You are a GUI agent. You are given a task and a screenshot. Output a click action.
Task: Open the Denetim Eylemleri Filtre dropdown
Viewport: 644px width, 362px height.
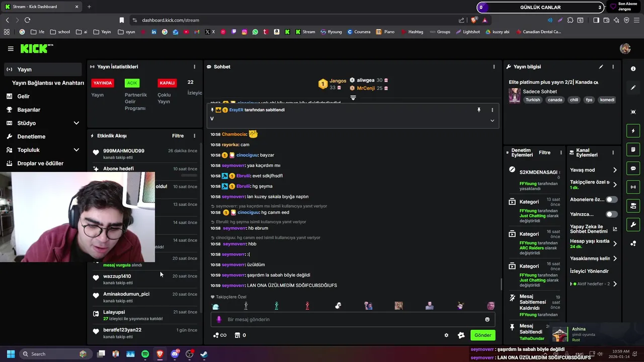544,152
